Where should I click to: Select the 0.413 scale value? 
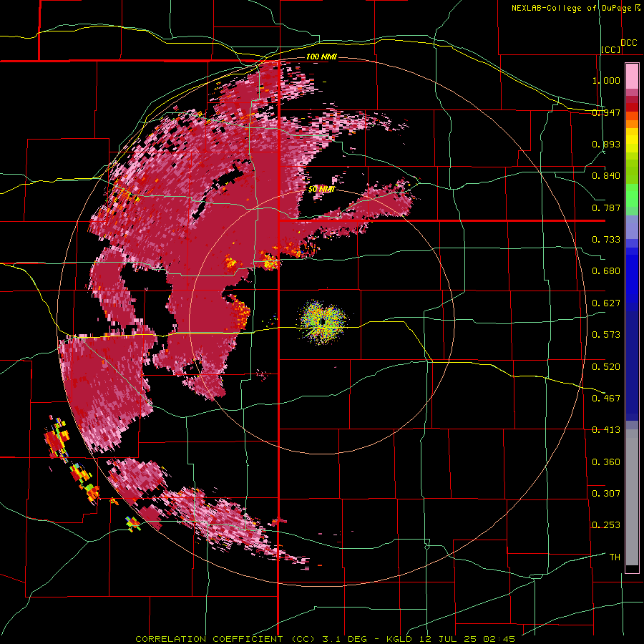606,430
